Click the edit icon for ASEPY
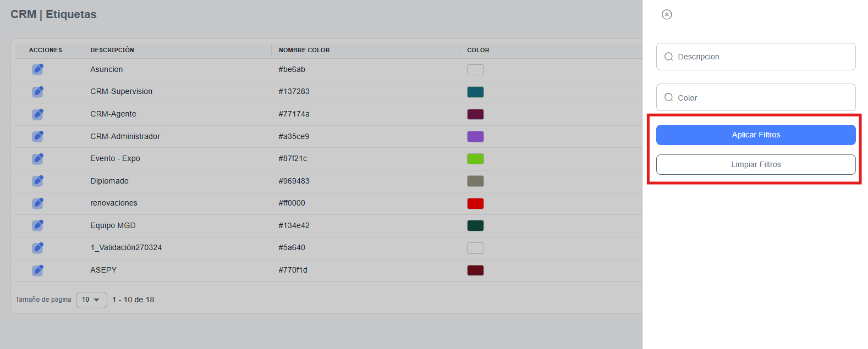868x349 pixels. 37,270
